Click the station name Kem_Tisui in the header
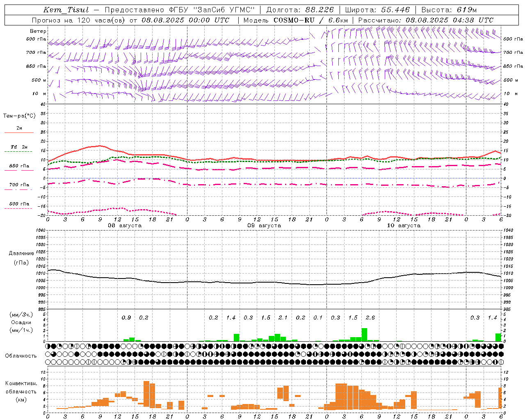The image size is (525, 420). click(66, 10)
